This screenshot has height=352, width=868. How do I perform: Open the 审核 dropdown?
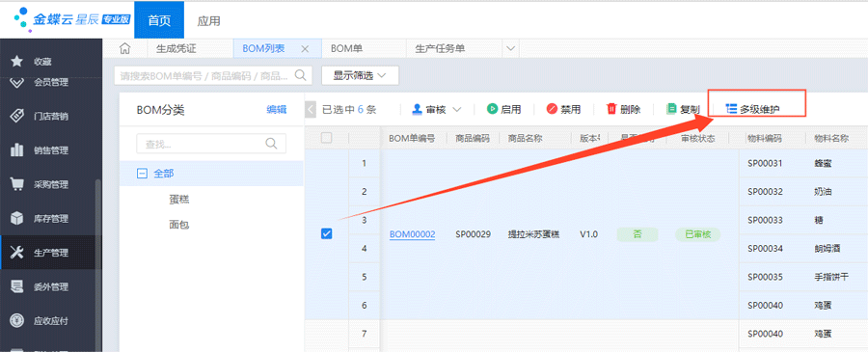point(437,109)
